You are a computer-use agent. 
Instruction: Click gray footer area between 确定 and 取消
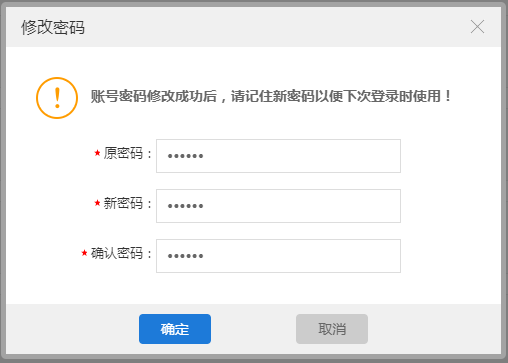click(253, 329)
